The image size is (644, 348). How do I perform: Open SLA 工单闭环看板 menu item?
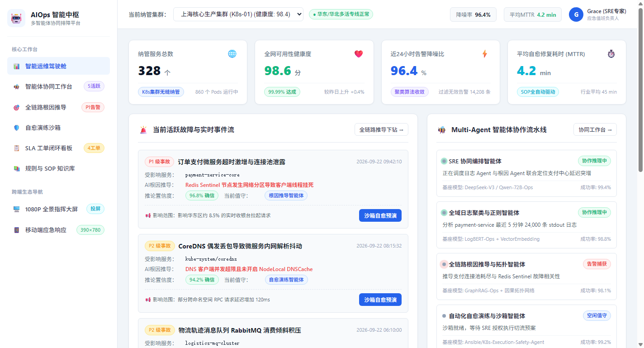pyautogui.click(x=58, y=148)
